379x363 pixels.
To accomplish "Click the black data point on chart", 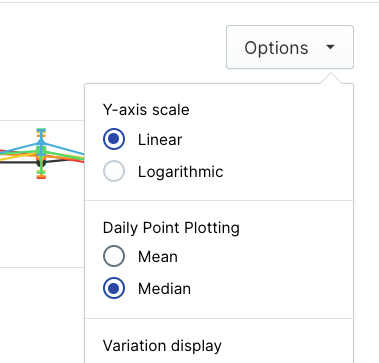I will click(41, 163).
